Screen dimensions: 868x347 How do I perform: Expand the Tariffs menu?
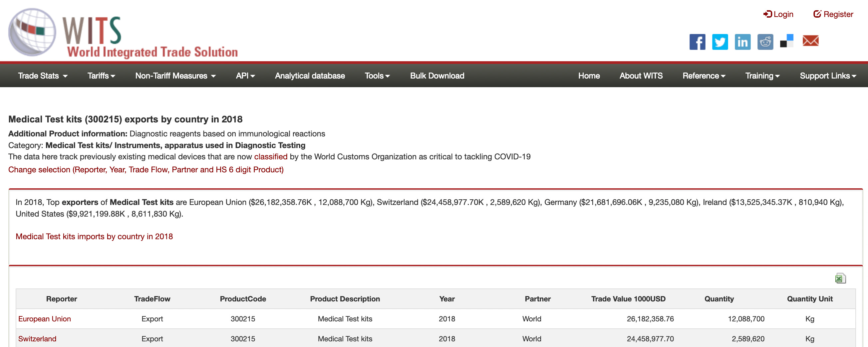[102, 76]
